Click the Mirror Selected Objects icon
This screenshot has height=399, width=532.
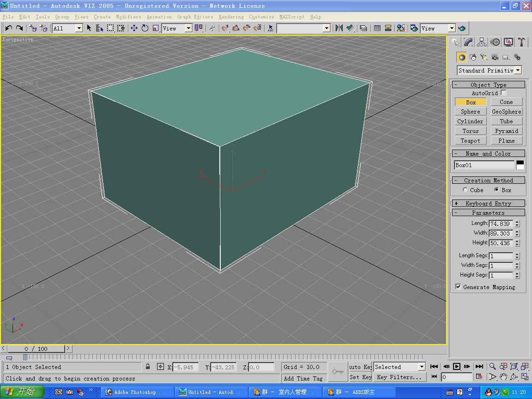339,28
